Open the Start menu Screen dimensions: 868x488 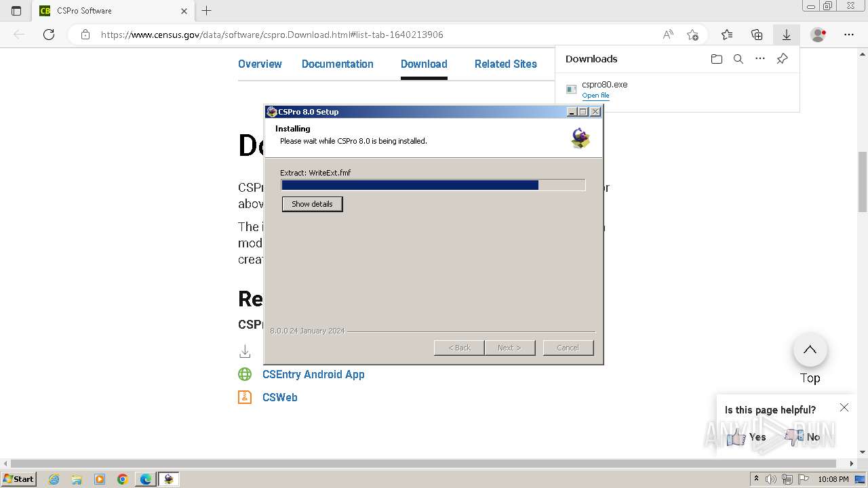point(18,479)
